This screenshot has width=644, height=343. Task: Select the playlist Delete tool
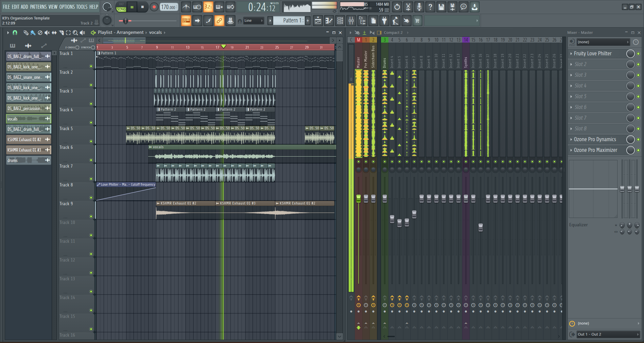coord(40,33)
